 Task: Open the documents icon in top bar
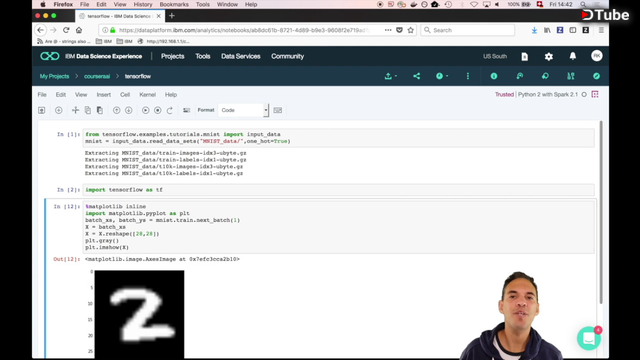[x=524, y=56]
